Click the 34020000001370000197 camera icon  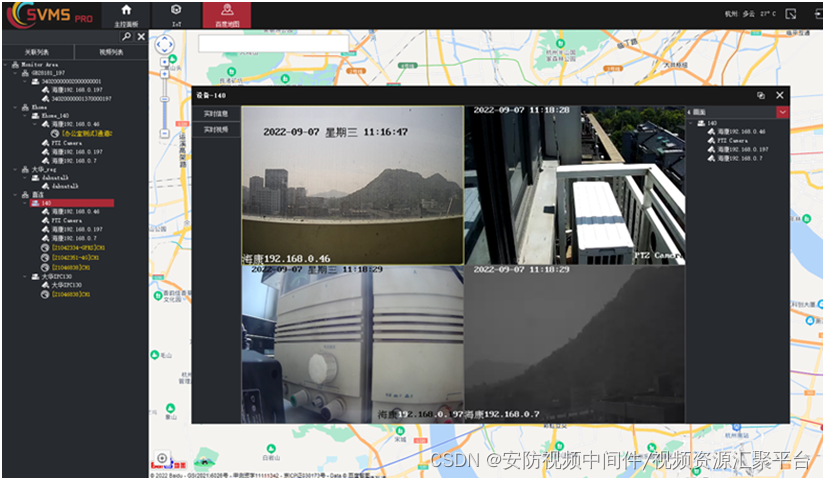pos(45,98)
